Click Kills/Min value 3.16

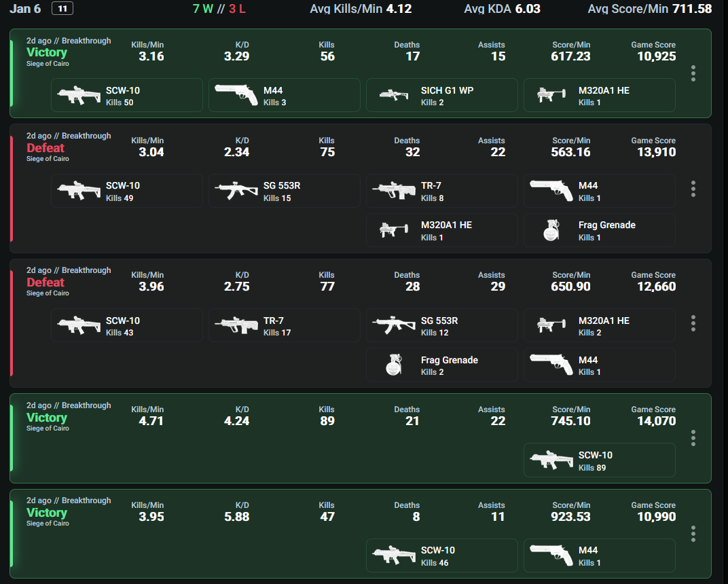pyautogui.click(x=151, y=56)
